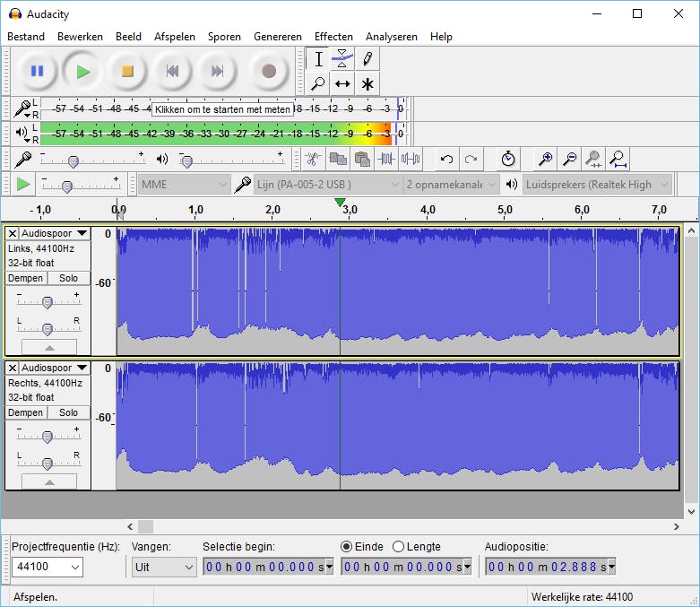
Task: Open the Genereren menu
Action: coord(278,37)
